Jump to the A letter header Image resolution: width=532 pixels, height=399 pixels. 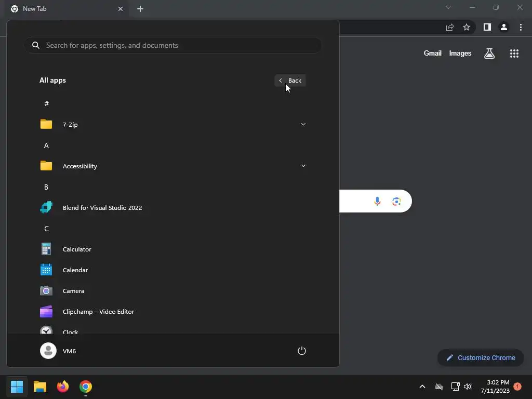tap(46, 145)
